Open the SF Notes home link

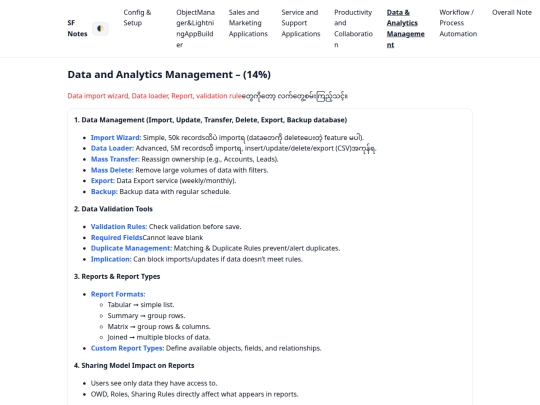point(77,28)
